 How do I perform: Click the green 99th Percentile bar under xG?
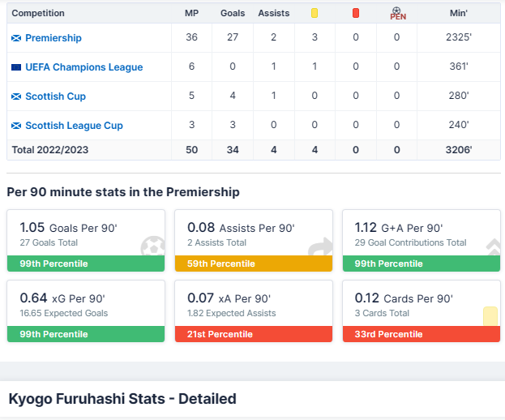(x=85, y=334)
